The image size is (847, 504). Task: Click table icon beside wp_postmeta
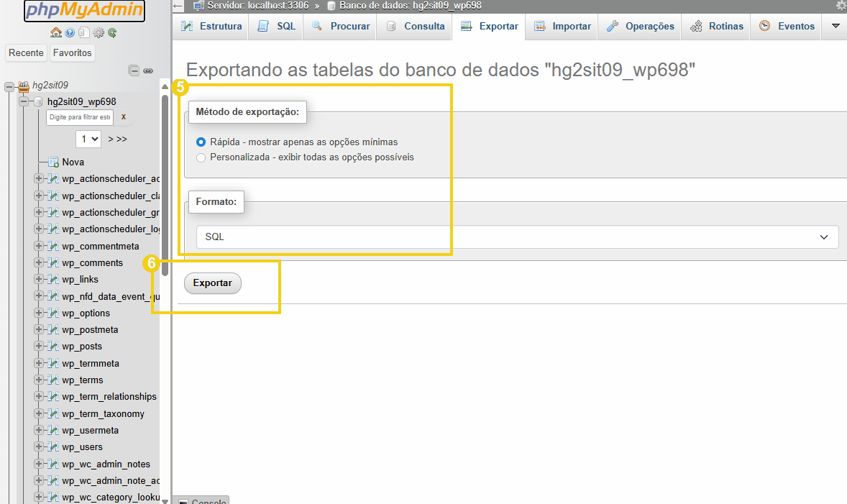coord(53,329)
